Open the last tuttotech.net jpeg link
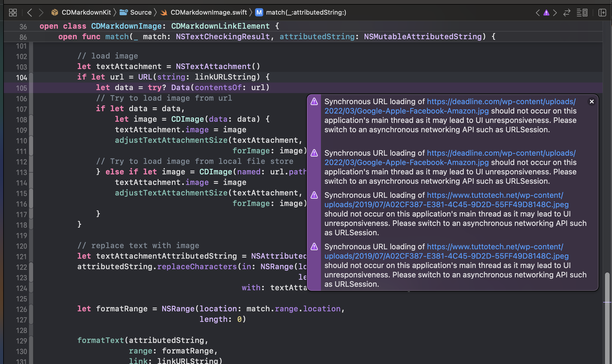612x364 pixels. tap(495, 247)
